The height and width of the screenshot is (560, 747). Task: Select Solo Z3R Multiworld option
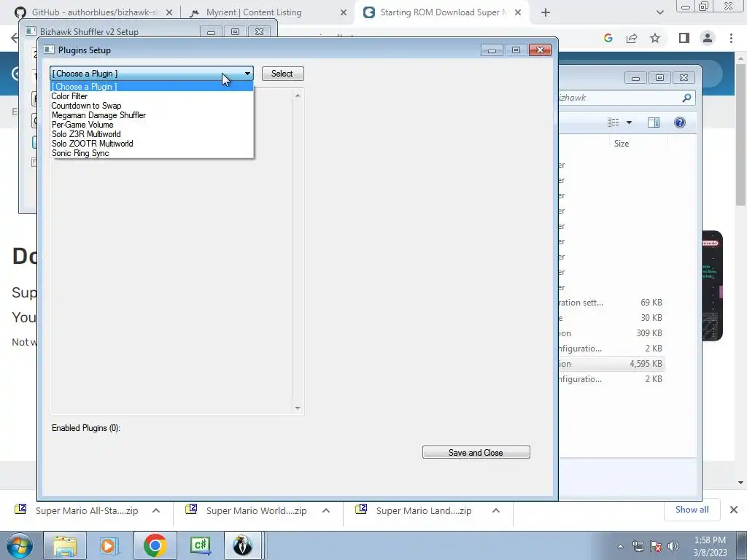pyautogui.click(x=152, y=134)
